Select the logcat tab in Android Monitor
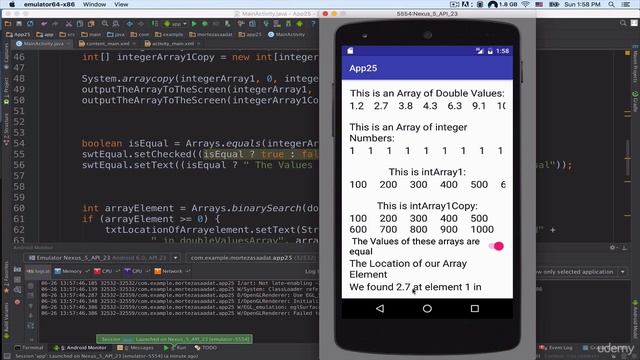This screenshot has width=640, height=360. pos(38,271)
